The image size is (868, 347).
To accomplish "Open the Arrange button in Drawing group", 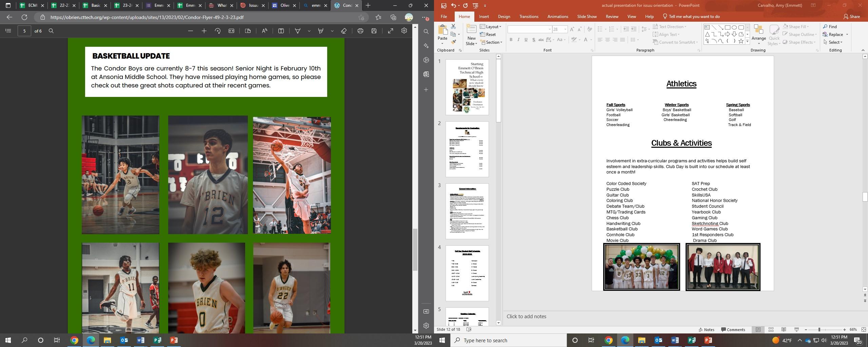I will click(759, 35).
